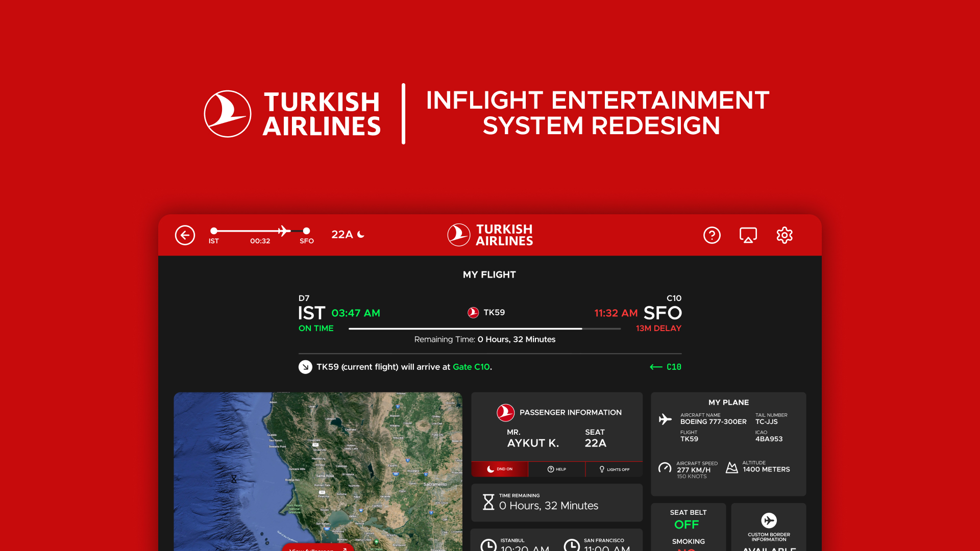
Task: Open the gate C10 arrow notification
Action: (x=665, y=366)
